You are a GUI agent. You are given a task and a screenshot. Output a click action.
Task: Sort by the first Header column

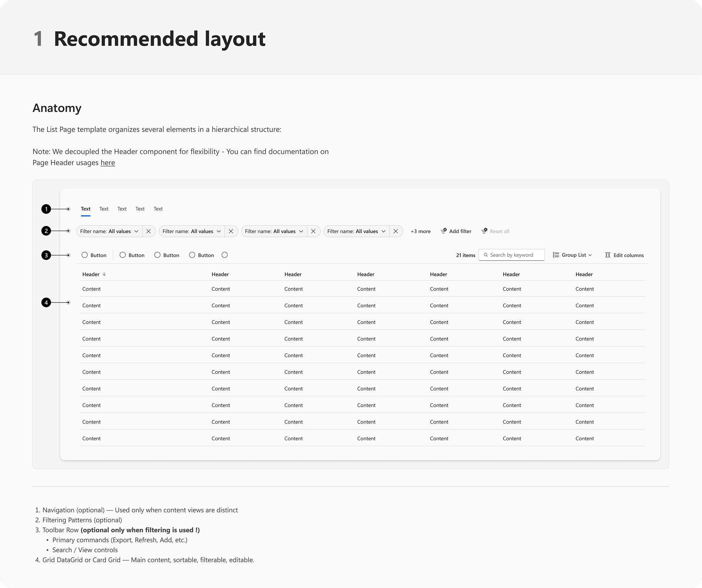91,274
